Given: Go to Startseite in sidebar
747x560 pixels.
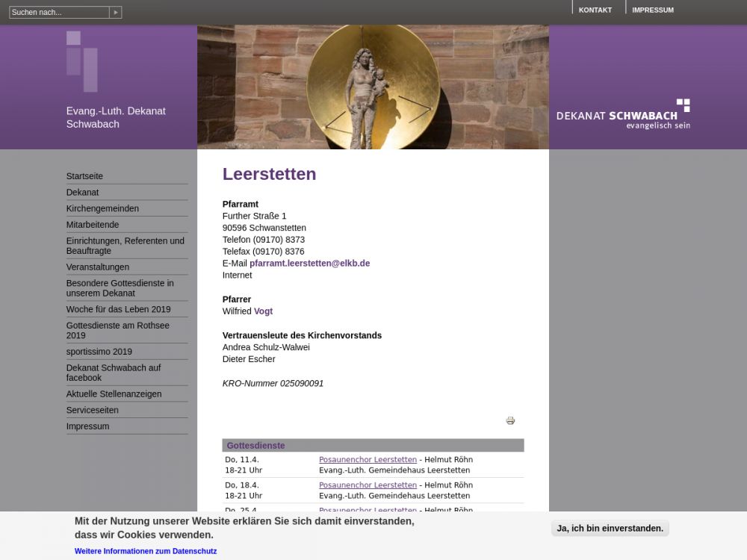Looking at the screenshot, I should point(84,176).
